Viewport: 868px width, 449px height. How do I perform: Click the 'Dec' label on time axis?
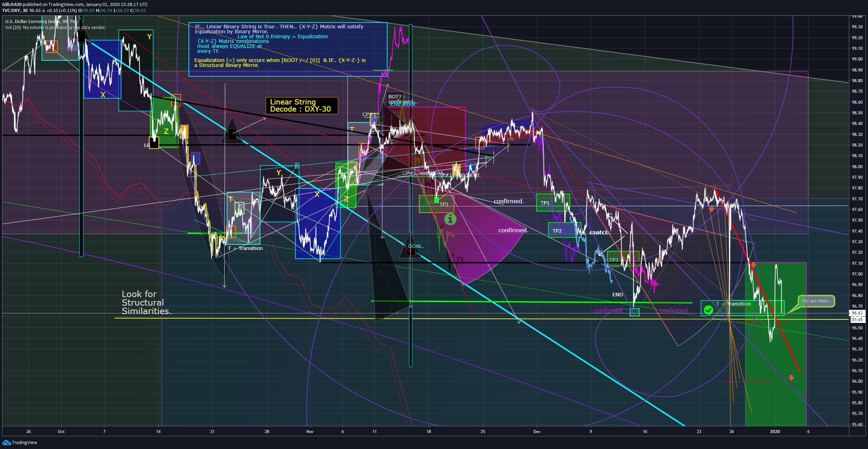coord(537,431)
